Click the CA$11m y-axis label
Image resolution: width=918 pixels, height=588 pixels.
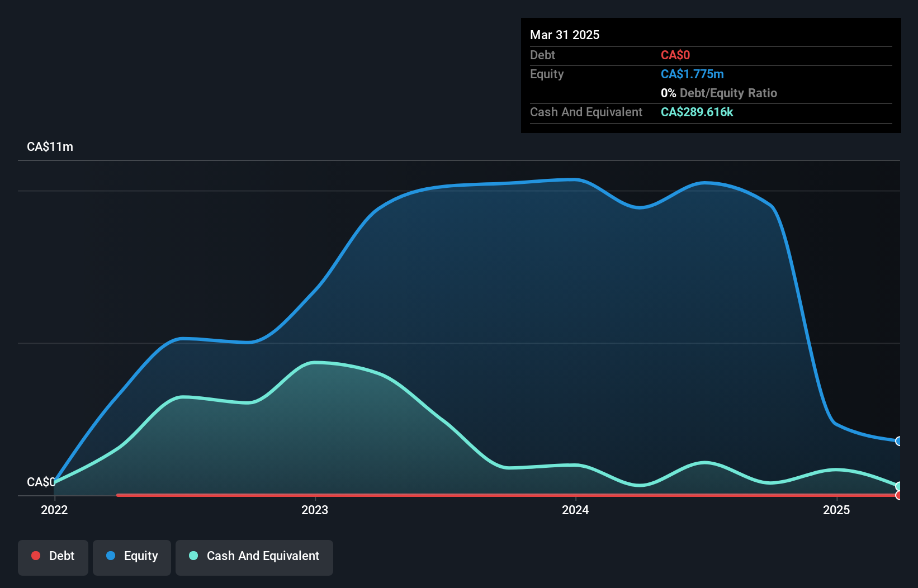click(50, 146)
